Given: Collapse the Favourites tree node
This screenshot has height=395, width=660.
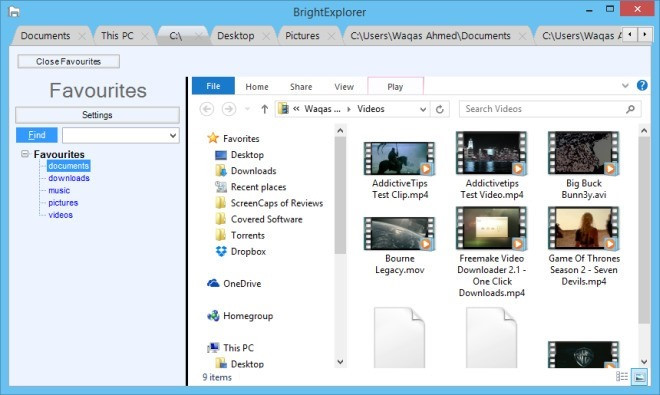Looking at the screenshot, I should pyautogui.click(x=25, y=154).
